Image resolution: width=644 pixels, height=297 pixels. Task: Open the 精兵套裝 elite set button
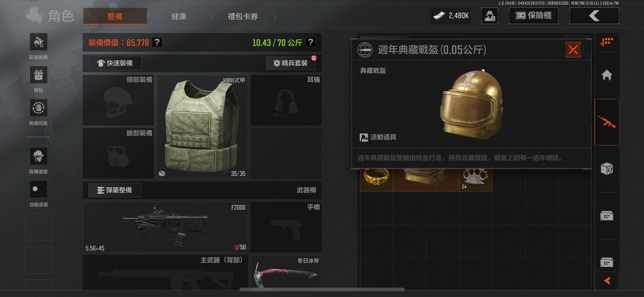pyautogui.click(x=291, y=63)
